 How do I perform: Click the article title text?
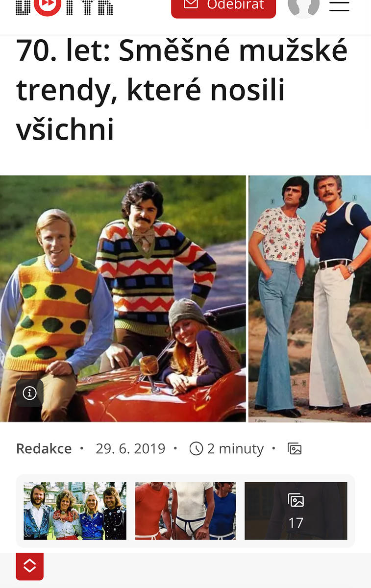182,90
